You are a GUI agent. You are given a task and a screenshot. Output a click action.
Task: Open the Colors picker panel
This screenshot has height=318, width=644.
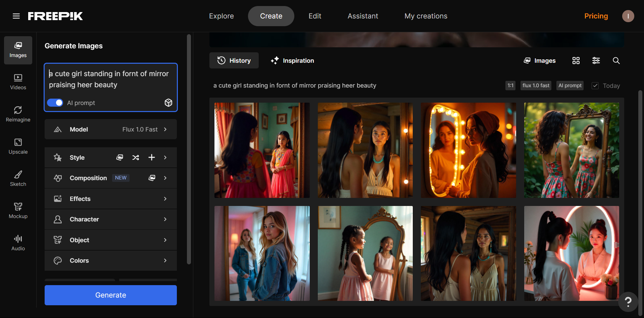coord(110,260)
